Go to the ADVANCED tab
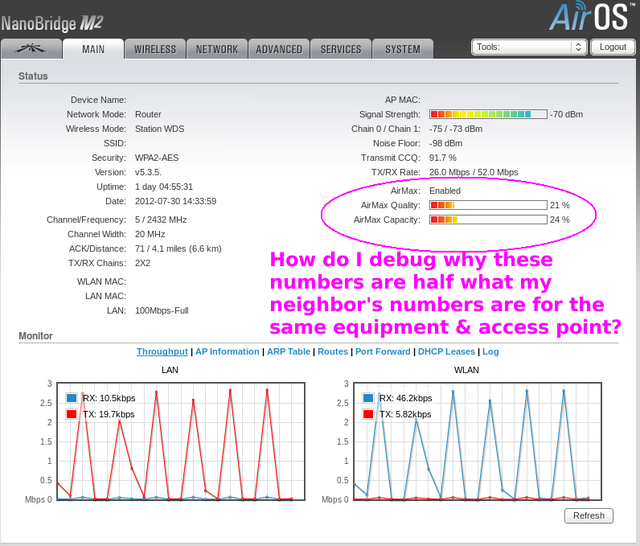The image size is (640, 546). (x=279, y=49)
